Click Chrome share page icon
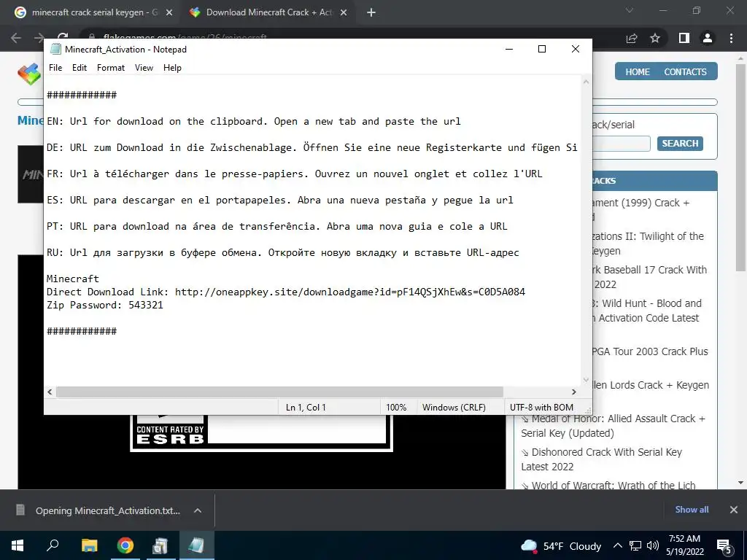Image resolution: width=747 pixels, height=560 pixels. click(x=632, y=38)
